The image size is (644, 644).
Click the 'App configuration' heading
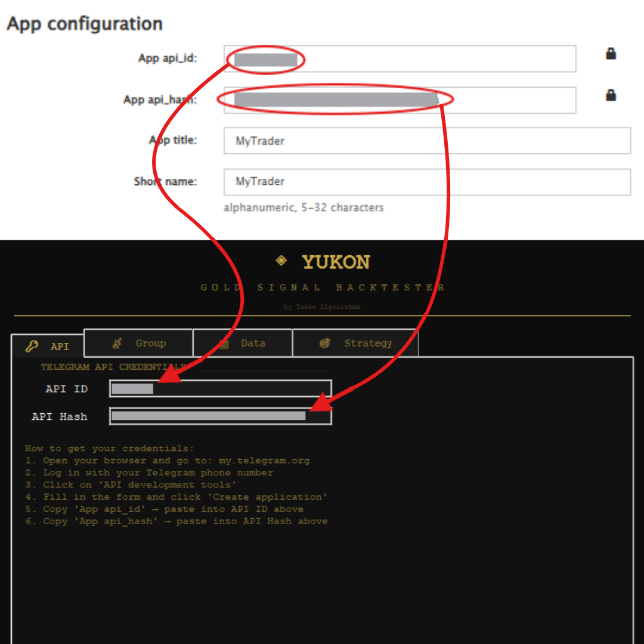coord(85,23)
